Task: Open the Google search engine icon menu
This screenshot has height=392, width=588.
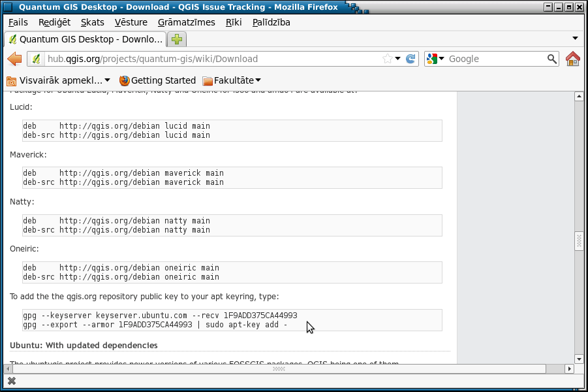Action: coord(432,59)
